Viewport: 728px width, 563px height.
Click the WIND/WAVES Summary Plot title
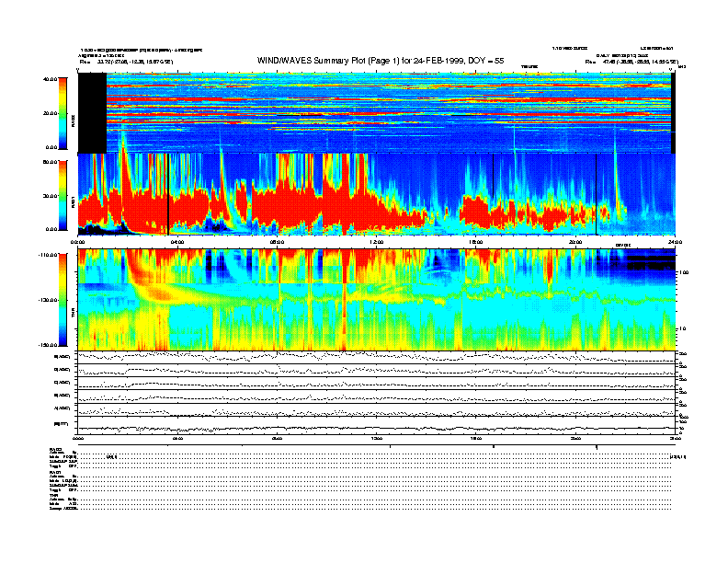click(x=381, y=61)
